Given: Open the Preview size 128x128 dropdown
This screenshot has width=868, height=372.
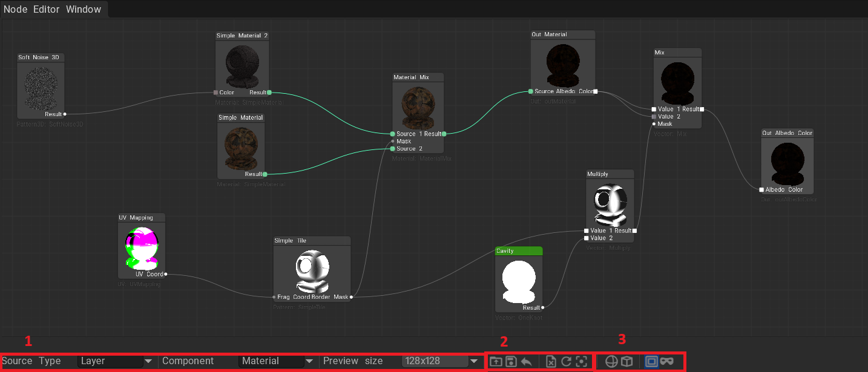Looking at the screenshot, I should pos(441,361).
